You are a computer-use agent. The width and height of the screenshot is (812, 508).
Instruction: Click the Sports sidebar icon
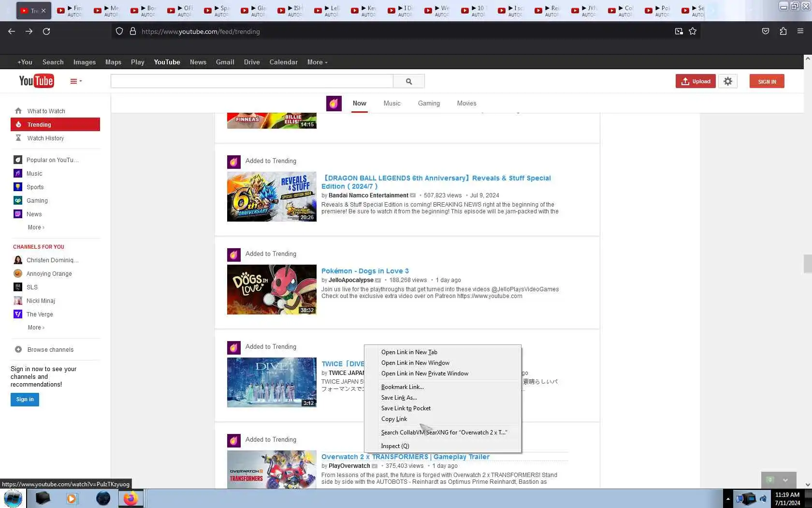click(18, 187)
